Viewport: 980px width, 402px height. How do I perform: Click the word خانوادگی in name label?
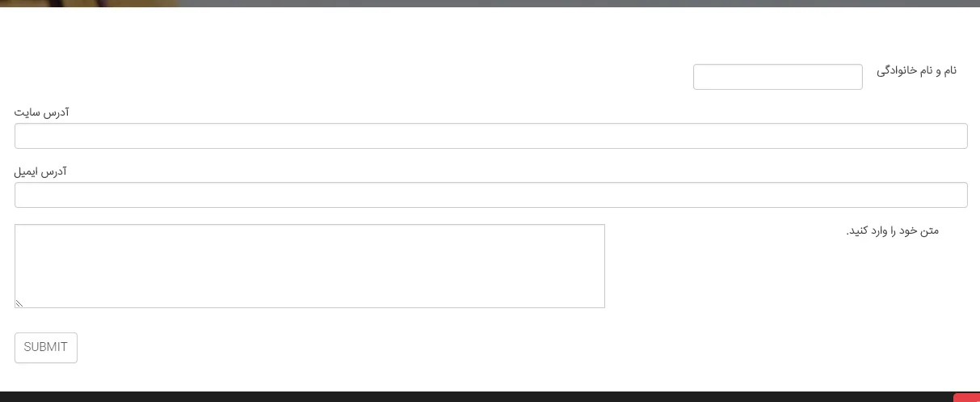tap(897, 71)
